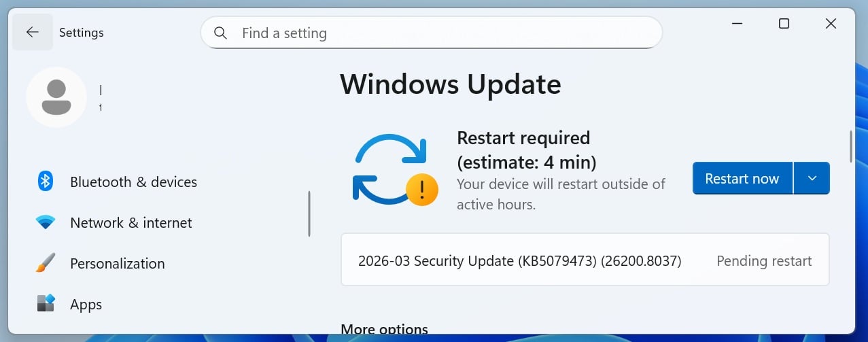
Task: Click the back arrow in Settings
Action: 32,33
